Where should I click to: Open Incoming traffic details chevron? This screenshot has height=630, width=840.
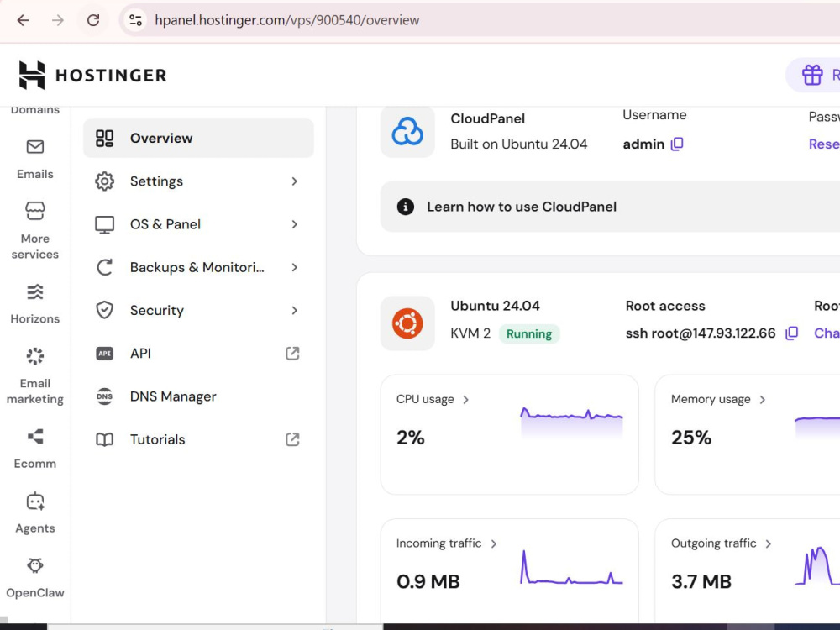(x=493, y=543)
